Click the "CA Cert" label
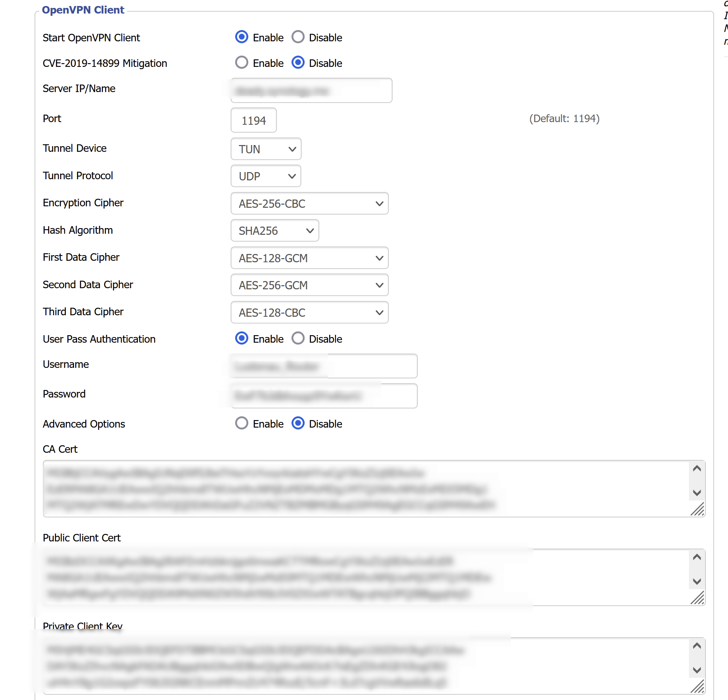 (x=60, y=449)
